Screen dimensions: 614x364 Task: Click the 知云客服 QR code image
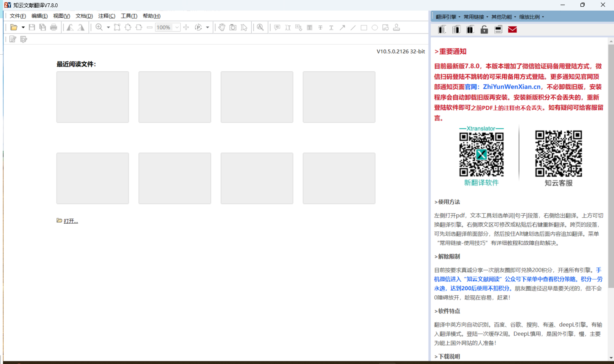[x=558, y=153]
